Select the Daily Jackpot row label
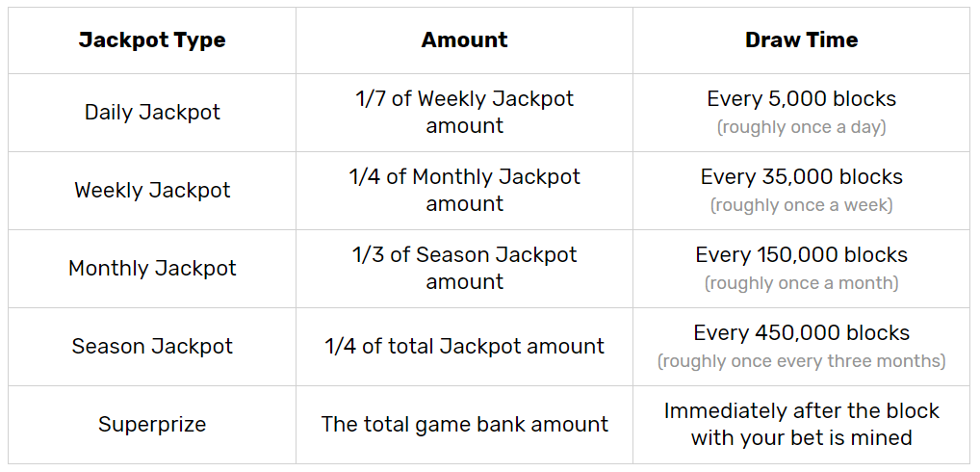980x472 pixels. [152, 113]
